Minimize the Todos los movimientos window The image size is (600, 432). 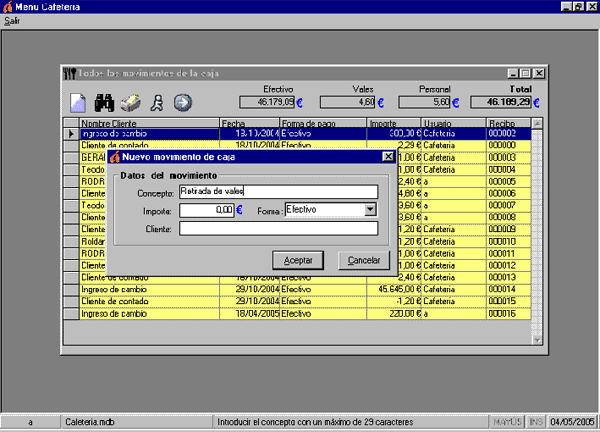(x=513, y=73)
